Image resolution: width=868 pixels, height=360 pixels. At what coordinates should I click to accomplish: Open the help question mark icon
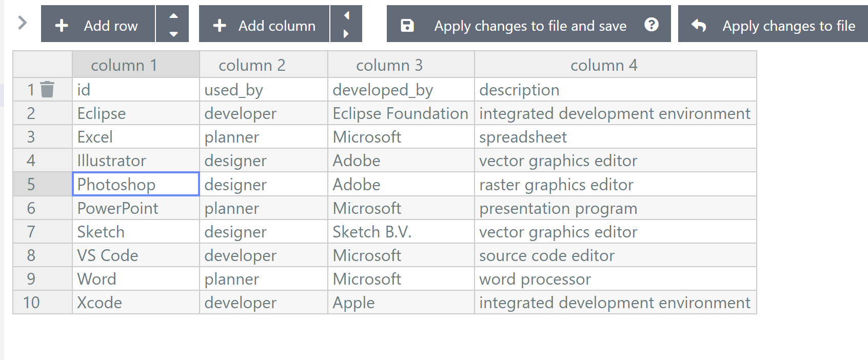coord(652,24)
